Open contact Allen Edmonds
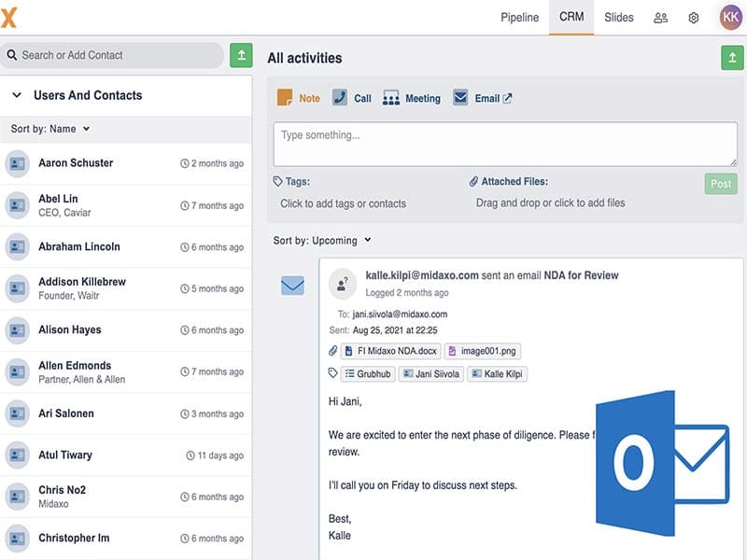Viewport: 747px width, 560px height. point(126,371)
